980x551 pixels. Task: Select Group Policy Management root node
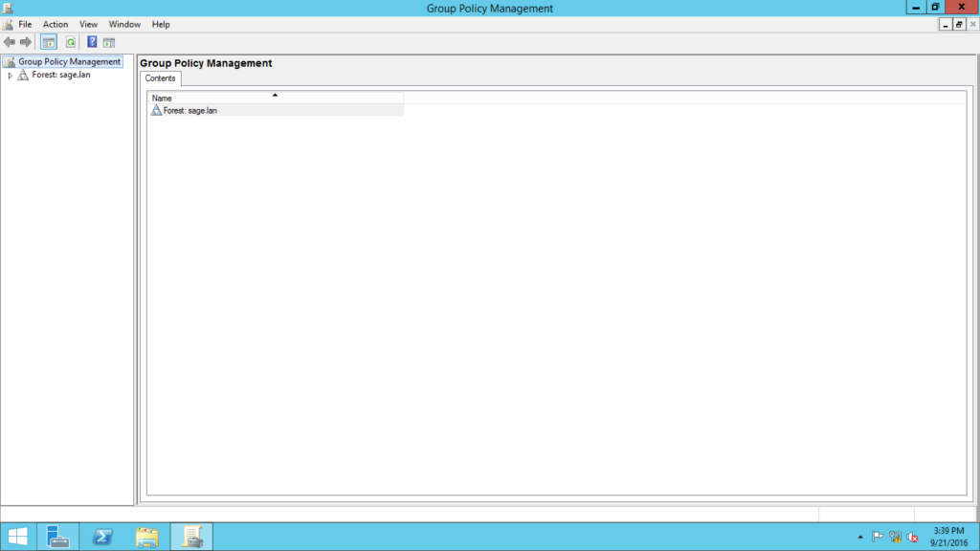69,62
